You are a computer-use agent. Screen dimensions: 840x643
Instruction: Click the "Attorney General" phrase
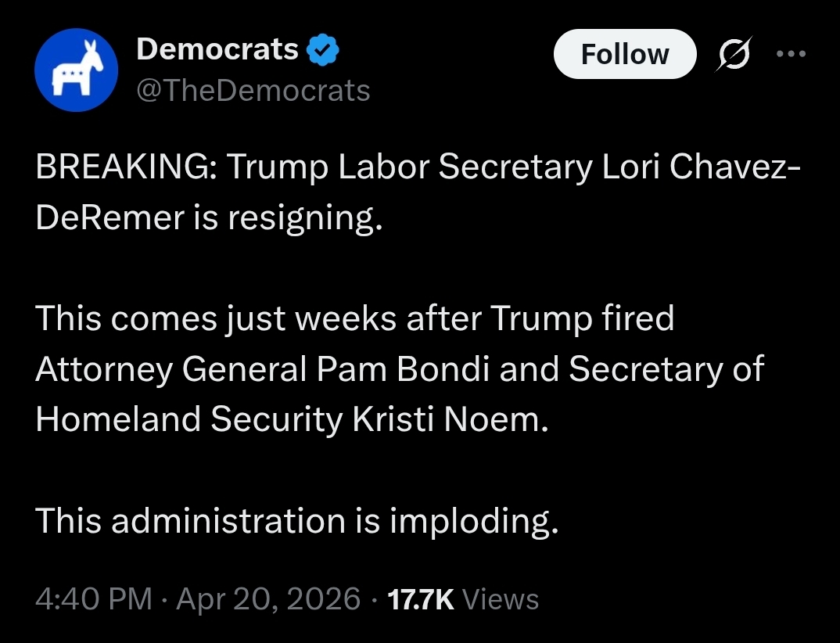point(171,369)
